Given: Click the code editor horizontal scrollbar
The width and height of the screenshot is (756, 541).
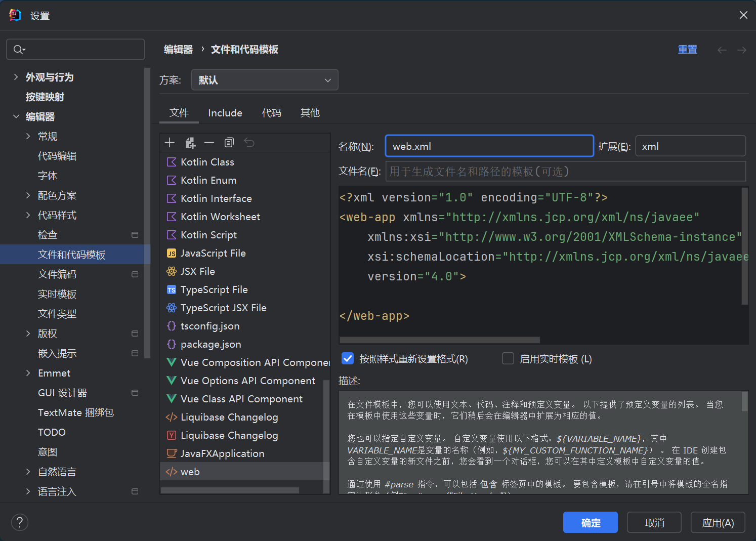Looking at the screenshot, I should click(x=440, y=340).
